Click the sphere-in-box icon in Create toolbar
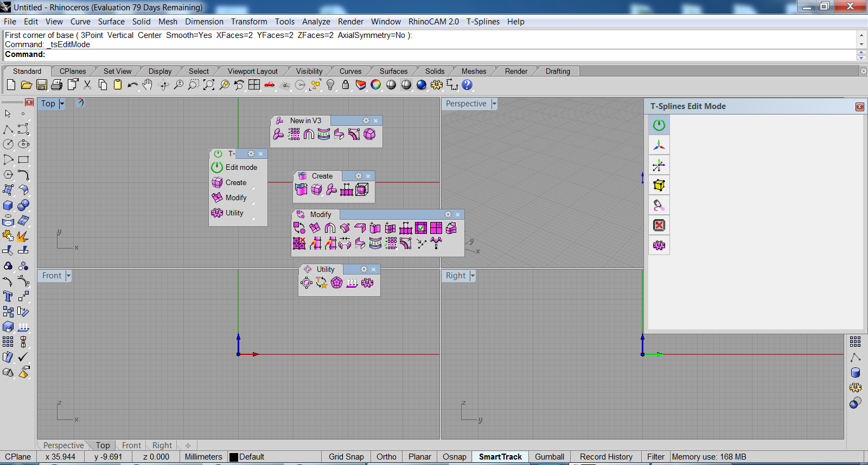Viewport: 868px width, 465px height. pos(362,189)
